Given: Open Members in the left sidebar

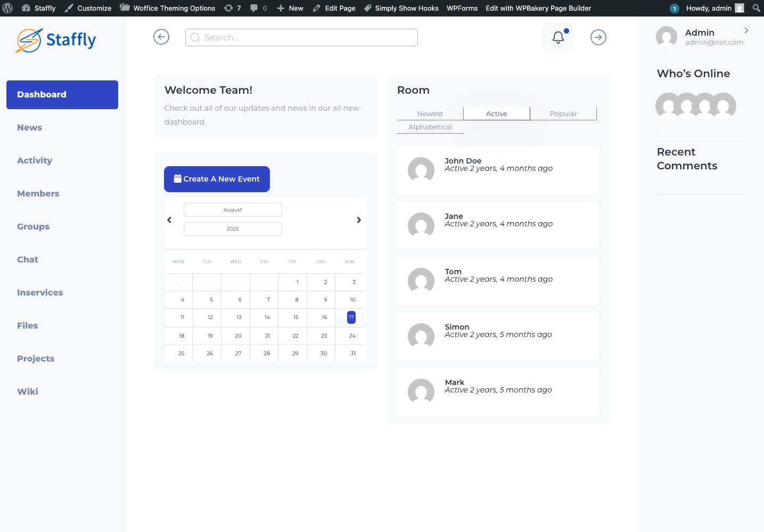Looking at the screenshot, I should pyautogui.click(x=38, y=193).
